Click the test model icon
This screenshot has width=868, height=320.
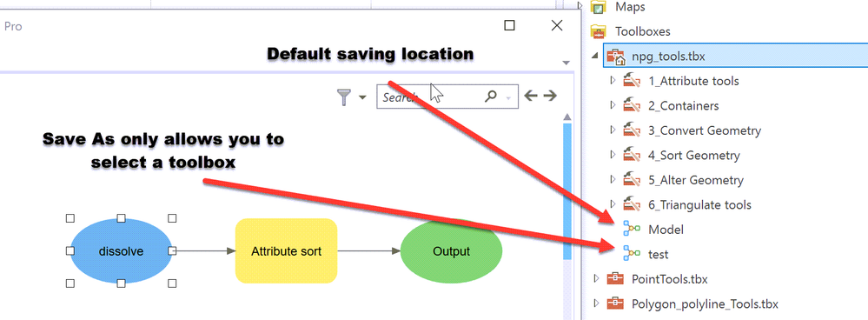[632, 254]
